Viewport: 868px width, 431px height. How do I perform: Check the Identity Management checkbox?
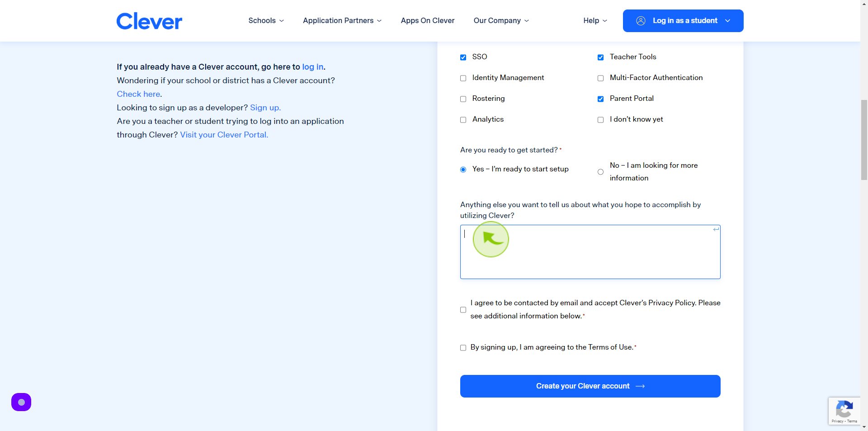(463, 78)
